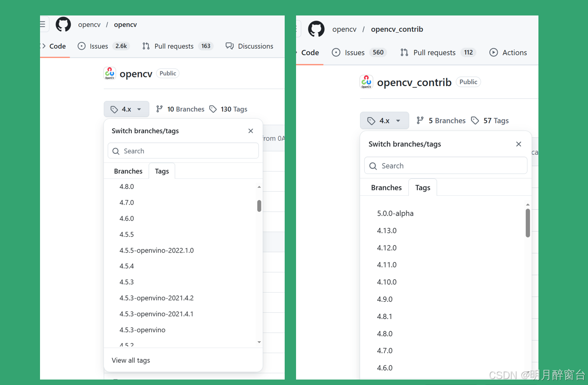Select the Tags tab in the opencv_contrib popup

click(x=422, y=187)
